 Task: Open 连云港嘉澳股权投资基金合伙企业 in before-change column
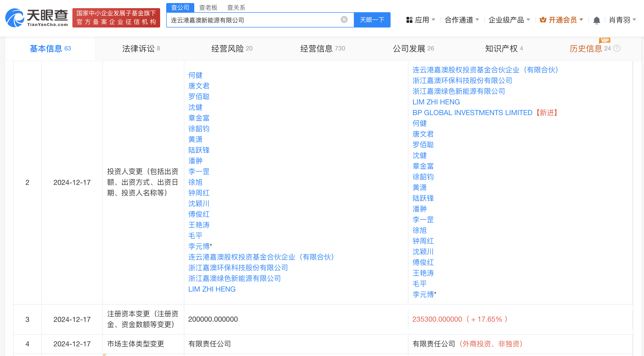(x=261, y=257)
